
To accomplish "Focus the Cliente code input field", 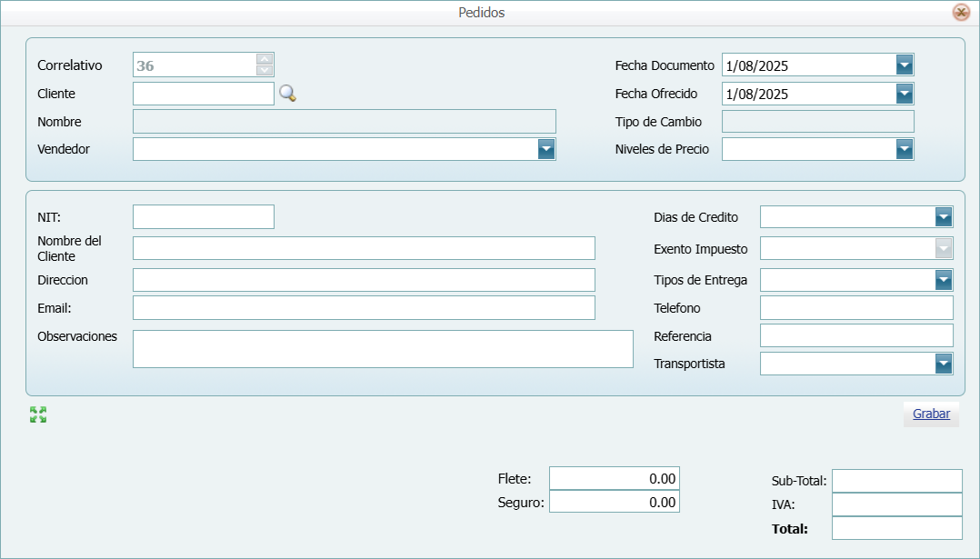I will click(x=203, y=94).
